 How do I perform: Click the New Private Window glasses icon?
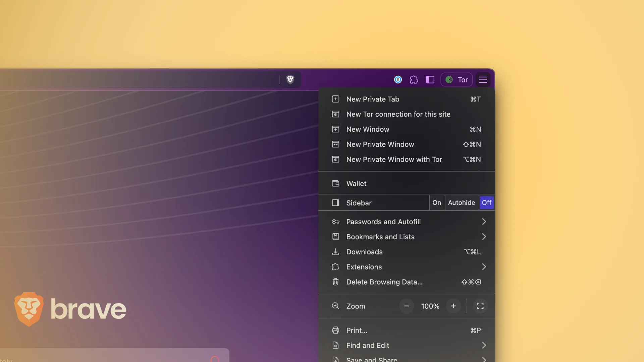click(x=335, y=144)
